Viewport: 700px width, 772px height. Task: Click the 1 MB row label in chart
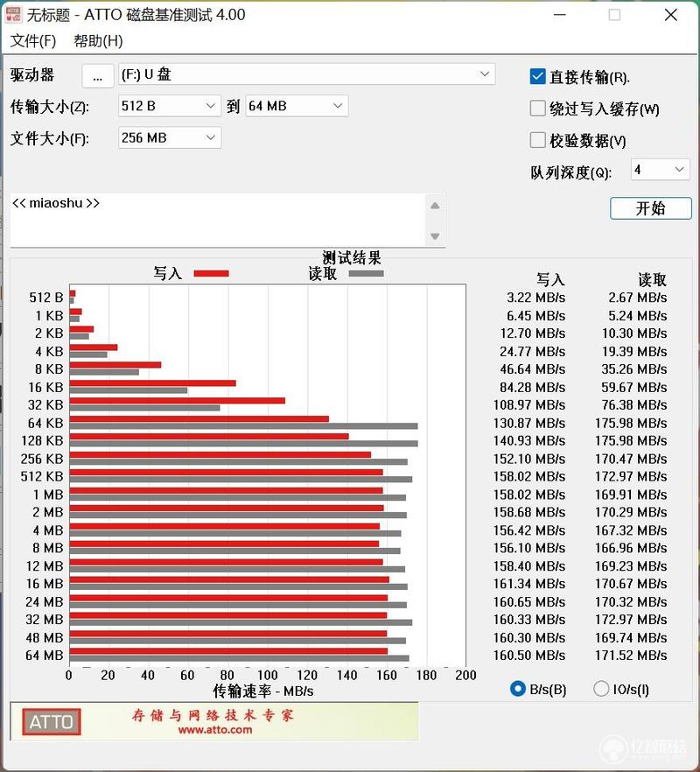pyautogui.click(x=48, y=495)
